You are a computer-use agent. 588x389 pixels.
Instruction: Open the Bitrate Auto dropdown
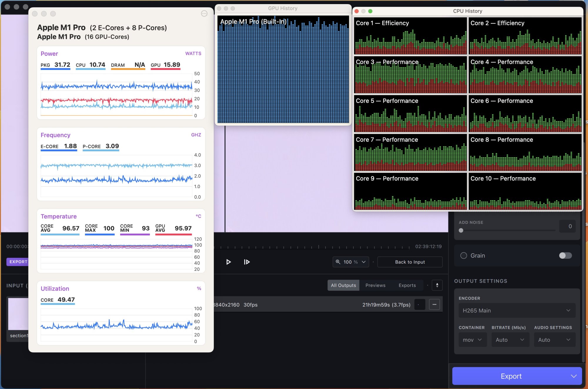tap(510, 340)
